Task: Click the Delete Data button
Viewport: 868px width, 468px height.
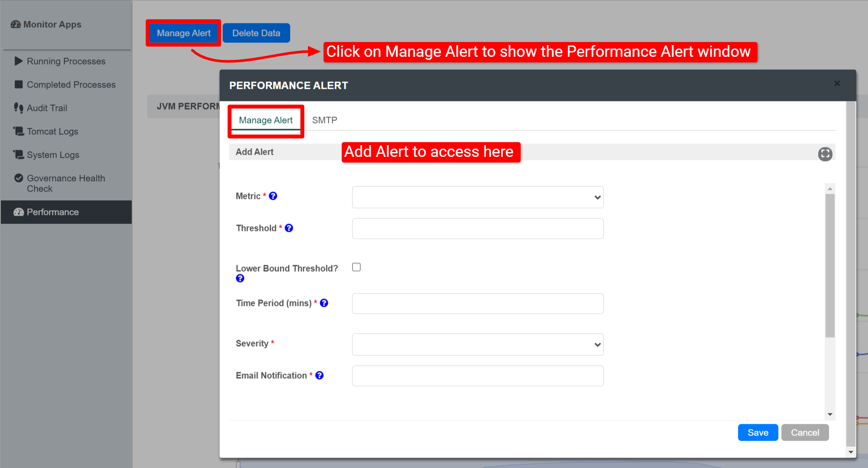Action: coord(256,33)
